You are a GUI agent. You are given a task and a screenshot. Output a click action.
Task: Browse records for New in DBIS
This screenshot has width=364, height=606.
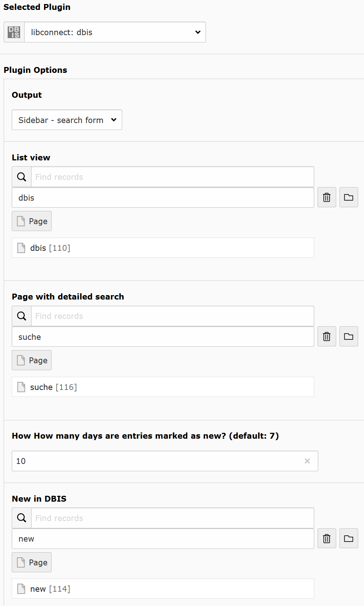[349, 539]
